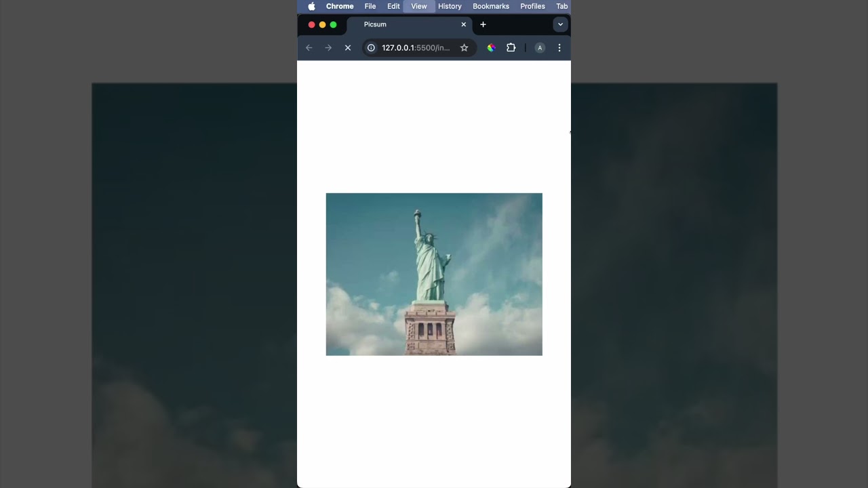868x488 pixels.
Task: Go back to the previous page
Action: pyautogui.click(x=309, y=47)
